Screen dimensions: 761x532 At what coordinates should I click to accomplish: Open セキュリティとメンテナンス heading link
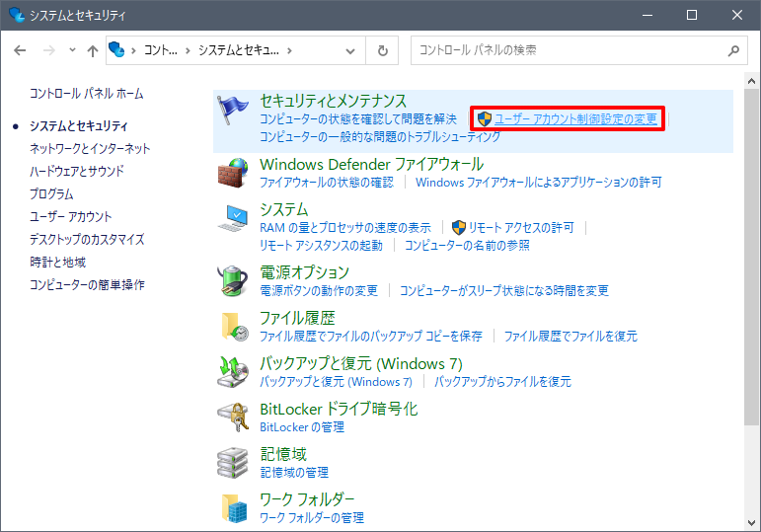pyautogui.click(x=333, y=101)
